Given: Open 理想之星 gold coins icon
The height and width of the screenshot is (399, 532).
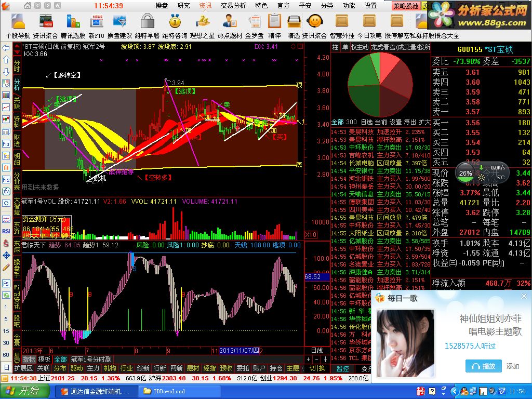Looking at the screenshot, I should 202,26.
